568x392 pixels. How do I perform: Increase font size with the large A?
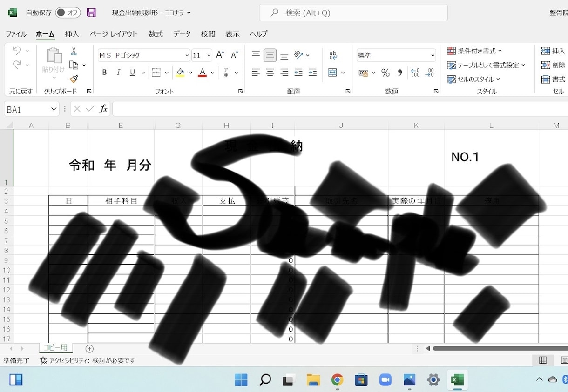(x=220, y=55)
